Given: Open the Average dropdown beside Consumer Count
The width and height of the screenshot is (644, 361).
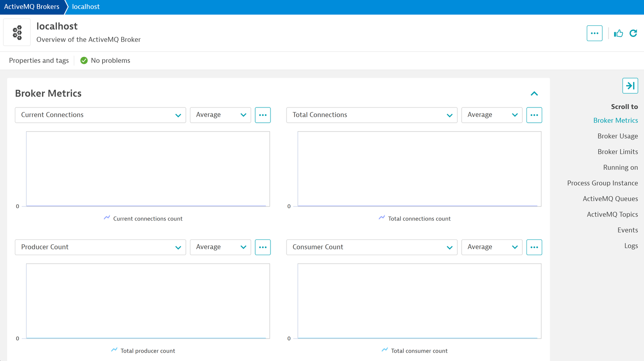Looking at the screenshot, I should coord(492,247).
